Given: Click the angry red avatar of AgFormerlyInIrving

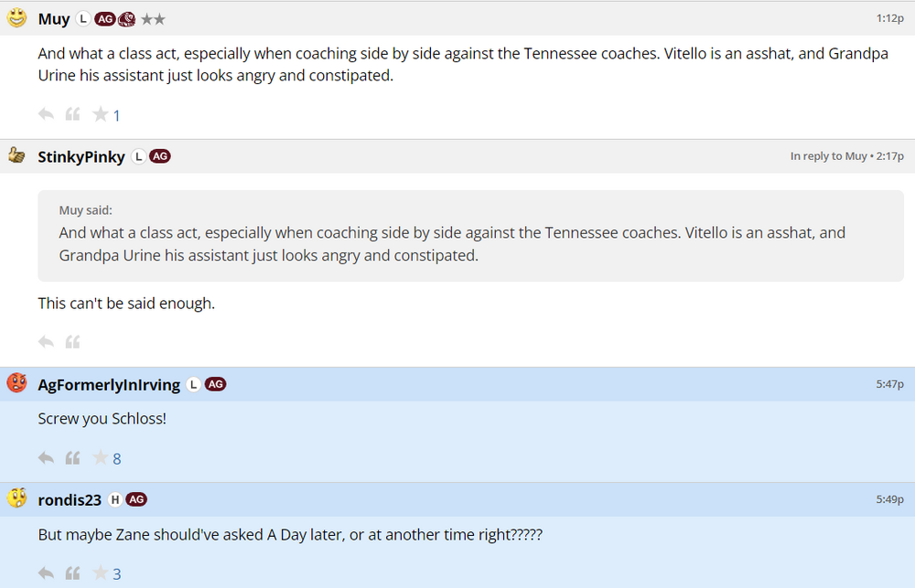Looking at the screenshot, I should click(16, 383).
